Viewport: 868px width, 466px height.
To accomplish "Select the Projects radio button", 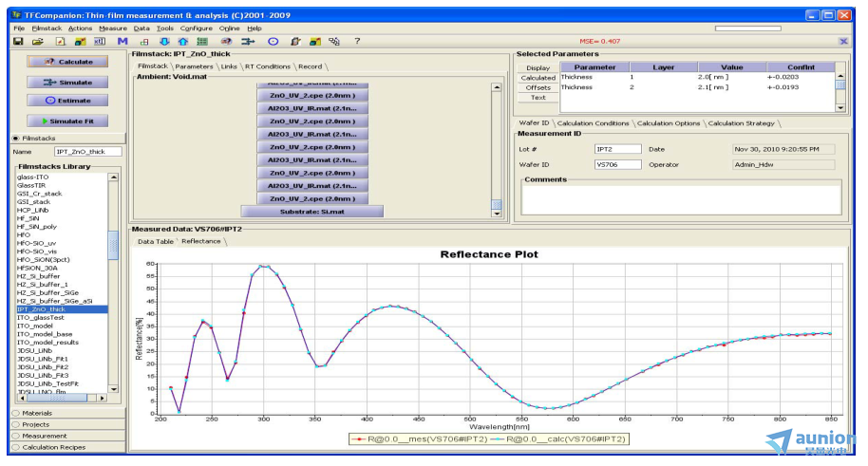I will (x=16, y=424).
